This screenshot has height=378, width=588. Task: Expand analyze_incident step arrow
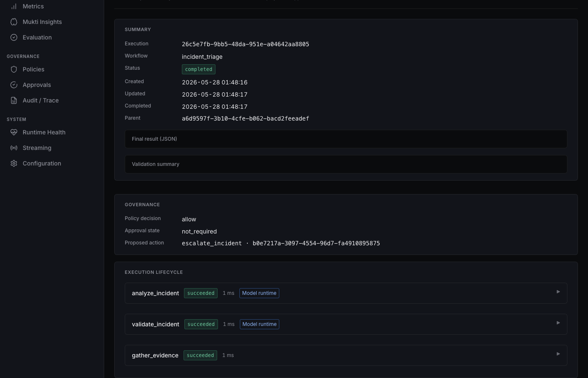coord(558,291)
